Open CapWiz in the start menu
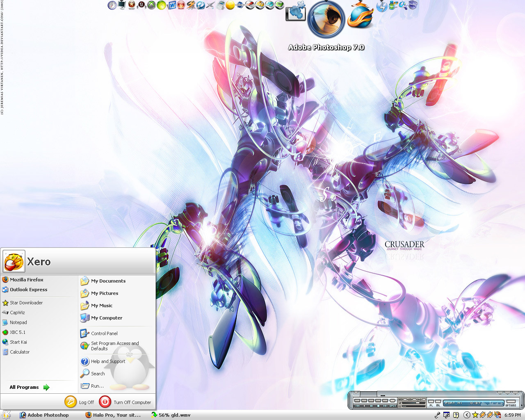The image size is (525, 420). pos(14,313)
